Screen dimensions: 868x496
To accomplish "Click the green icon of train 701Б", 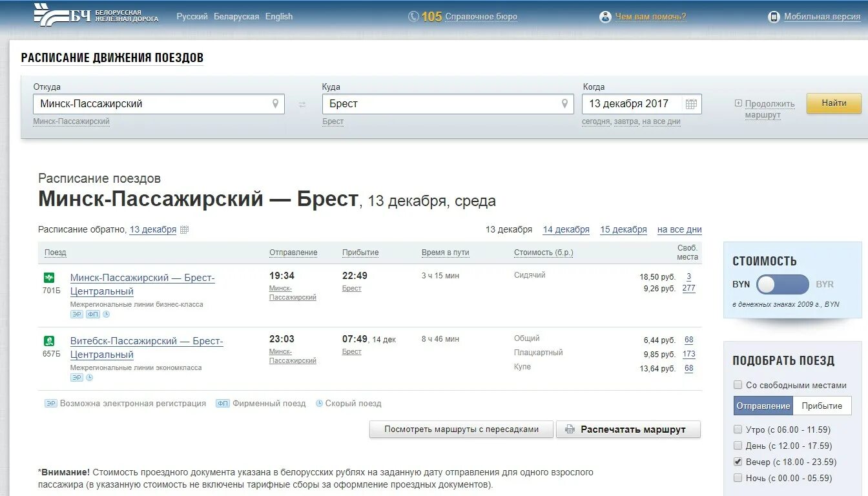I will tap(48, 278).
